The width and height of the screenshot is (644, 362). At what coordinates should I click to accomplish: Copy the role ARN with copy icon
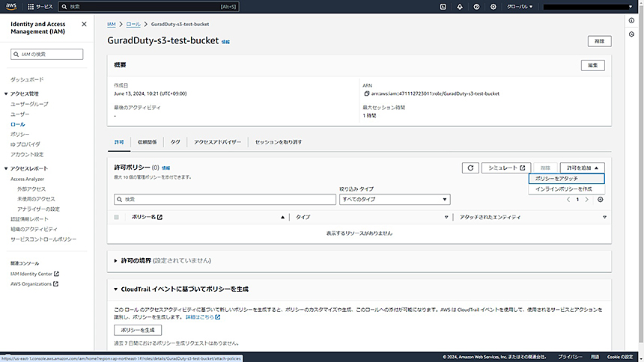coord(367,93)
